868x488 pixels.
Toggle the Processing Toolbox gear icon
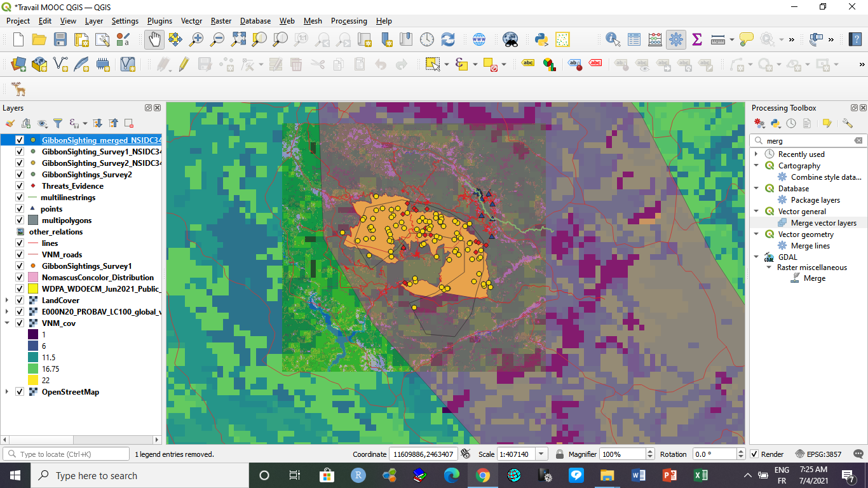coord(675,39)
